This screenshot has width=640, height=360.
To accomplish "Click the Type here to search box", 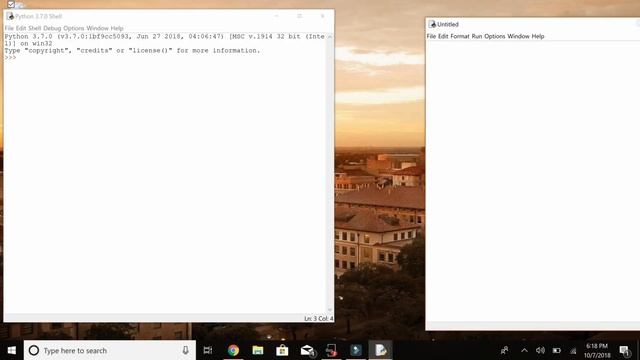I will click(x=110, y=350).
